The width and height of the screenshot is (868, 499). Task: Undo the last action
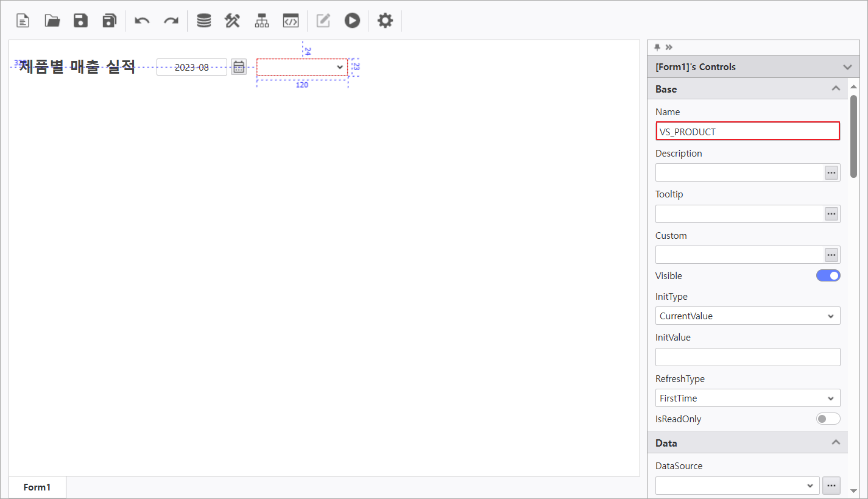coord(142,21)
